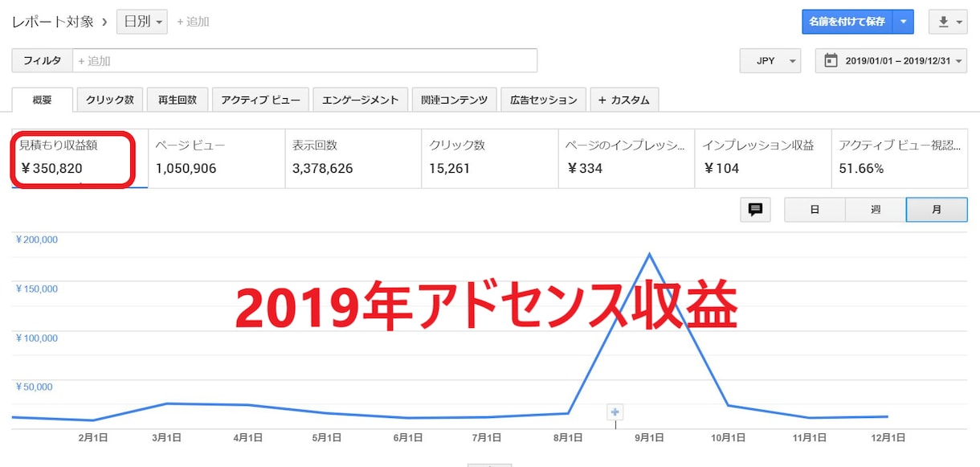Click the 4月1日 axis label
980x467 pixels.
248,438
